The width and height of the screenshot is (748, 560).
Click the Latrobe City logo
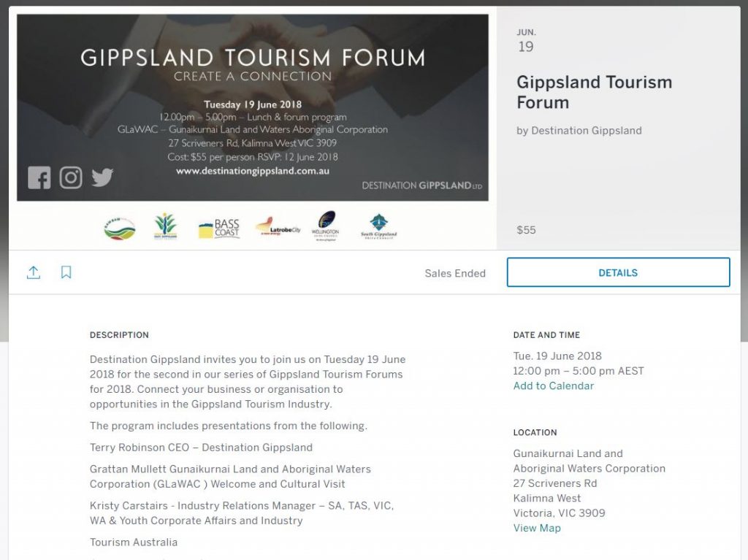pyautogui.click(x=278, y=227)
